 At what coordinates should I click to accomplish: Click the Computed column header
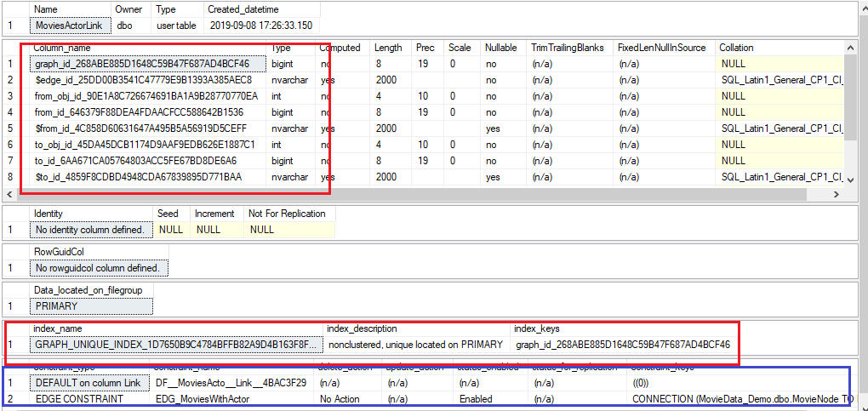(x=340, y=48)
